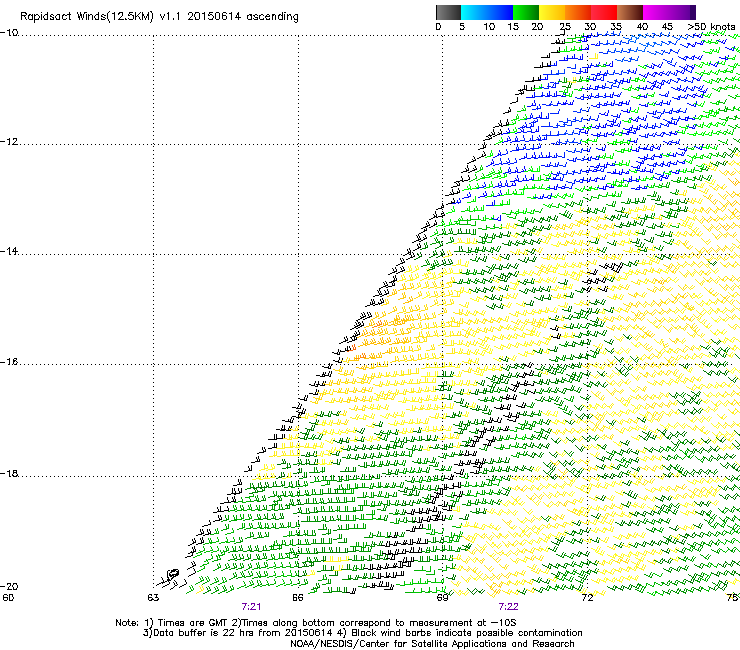Screen dimensions: 740x650
Task: Click the purple time stamp "7:22"
Action: point(508,607)
